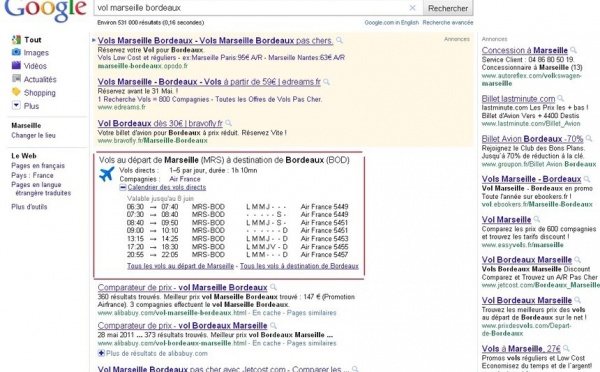
Task: Preview magnifier next to Concession à Marseille ad
Action: click(x=573, y=50)
